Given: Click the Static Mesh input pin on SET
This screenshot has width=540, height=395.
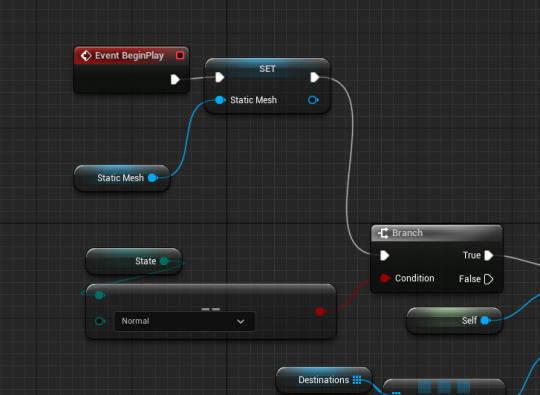Looking at the screenshot, I should 220,100.
